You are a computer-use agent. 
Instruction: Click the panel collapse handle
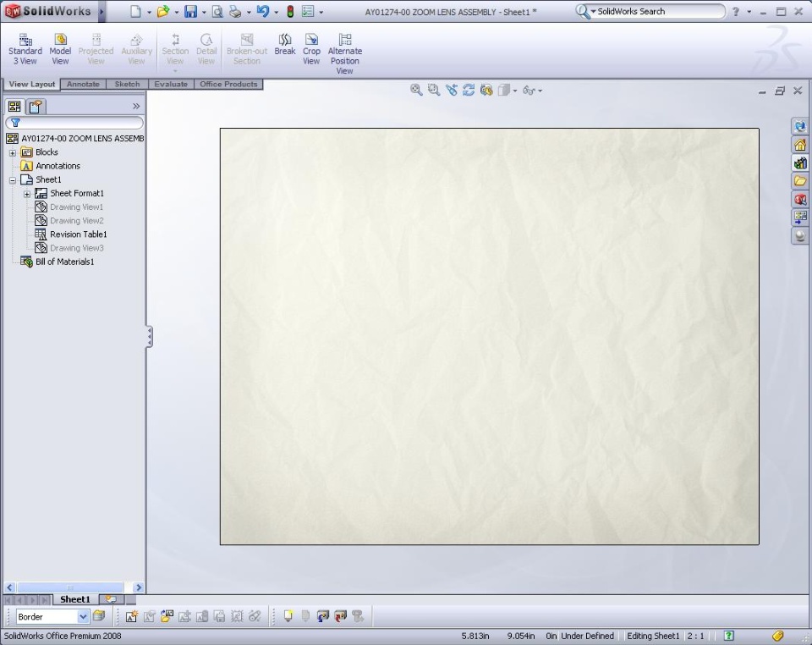(x=149, y=337)
